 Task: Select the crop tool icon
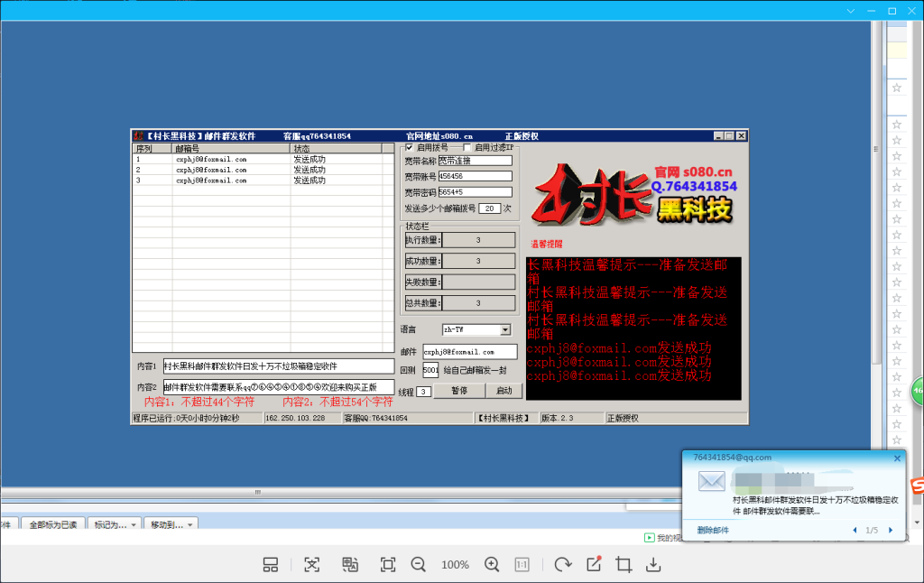(623, 564)
